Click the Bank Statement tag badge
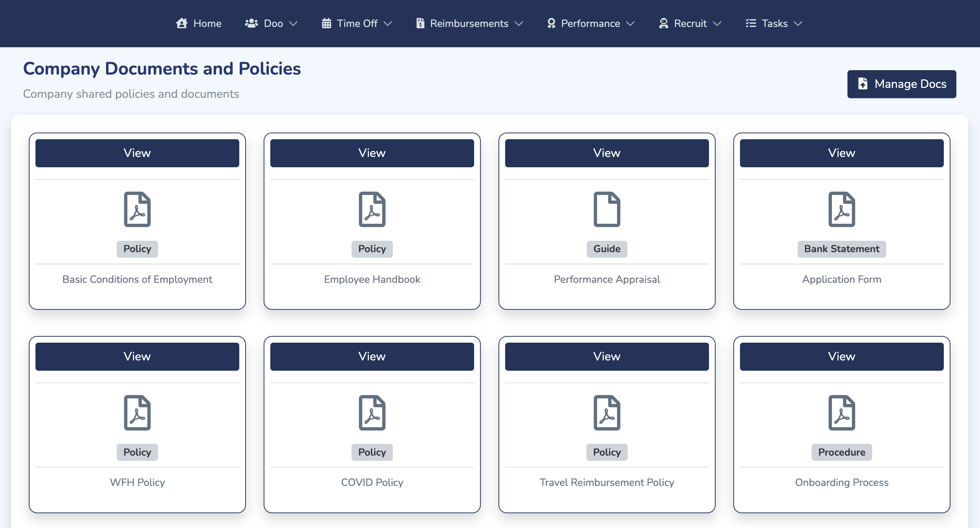Image resolution: width=980 pixels, height=528 pixels. click(x=842, y=249)
